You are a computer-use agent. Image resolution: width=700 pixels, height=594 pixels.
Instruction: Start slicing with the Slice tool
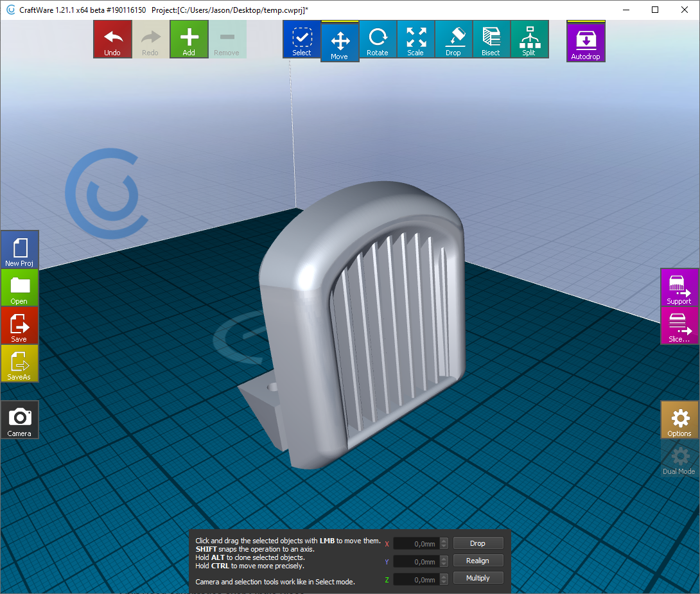point(679,326)
